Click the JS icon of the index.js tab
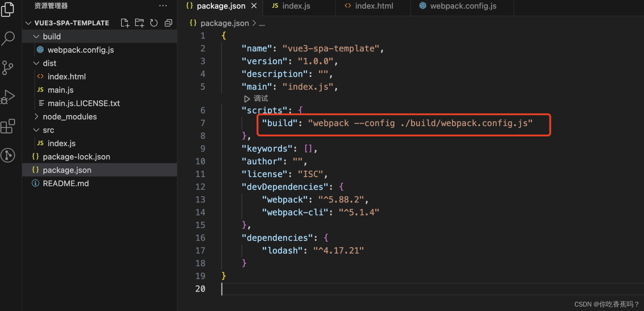The image size is (644, 311). [x=275, y=6]
